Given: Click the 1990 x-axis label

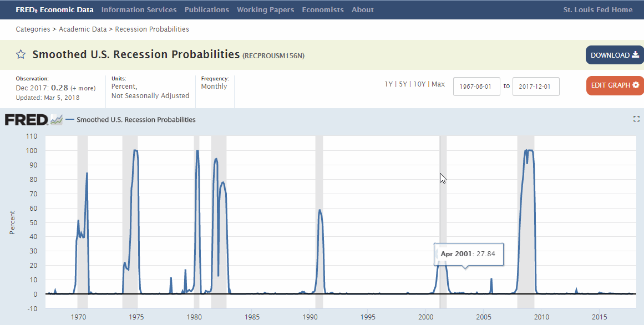Looking at the screenshot, I should 310,317.
